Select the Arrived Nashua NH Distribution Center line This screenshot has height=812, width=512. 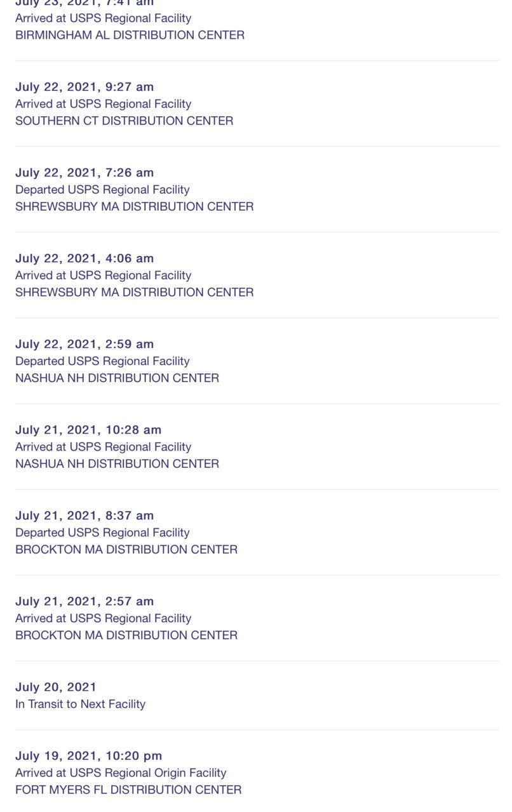click(118, 463)
